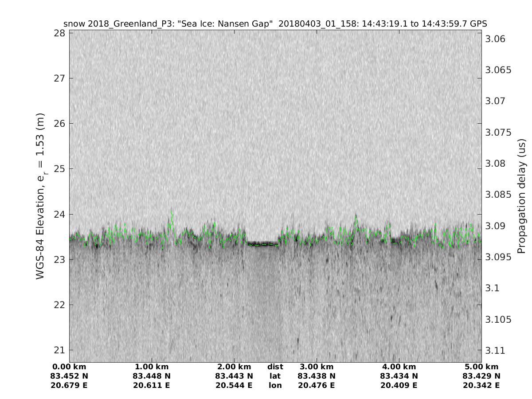The width and height of the screenshot is (532, 399).
Task: Click the '83.434 N' latitude label
Action: tap(399, 376)
